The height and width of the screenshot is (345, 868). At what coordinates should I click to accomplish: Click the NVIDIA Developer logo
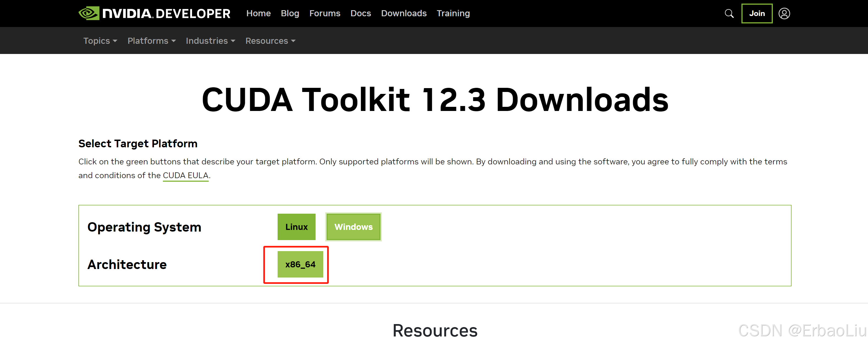[154, 13]
